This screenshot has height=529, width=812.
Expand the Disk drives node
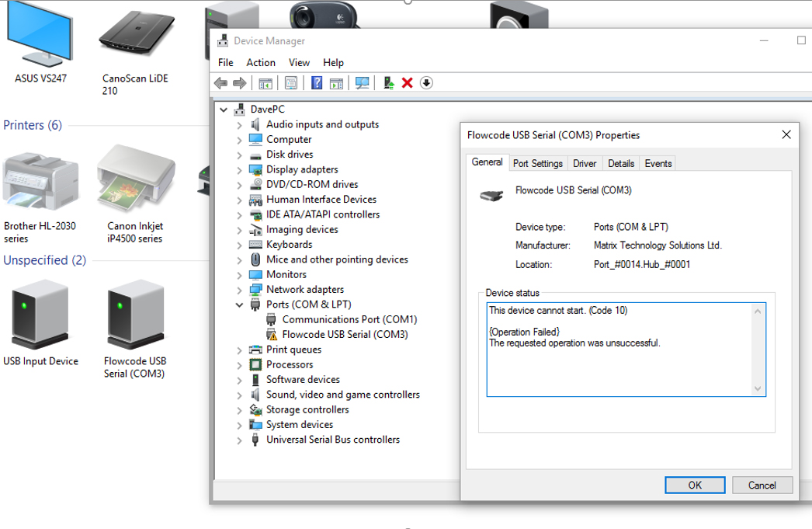239,155
